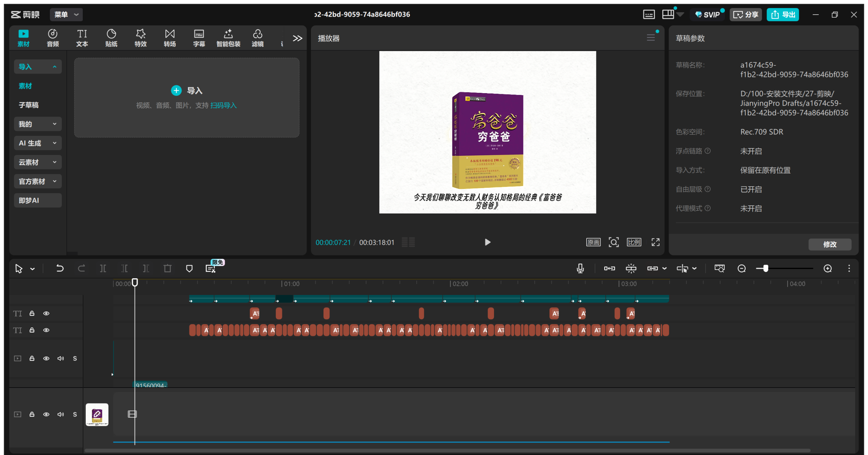Lock the second text track

coord(32,330)
